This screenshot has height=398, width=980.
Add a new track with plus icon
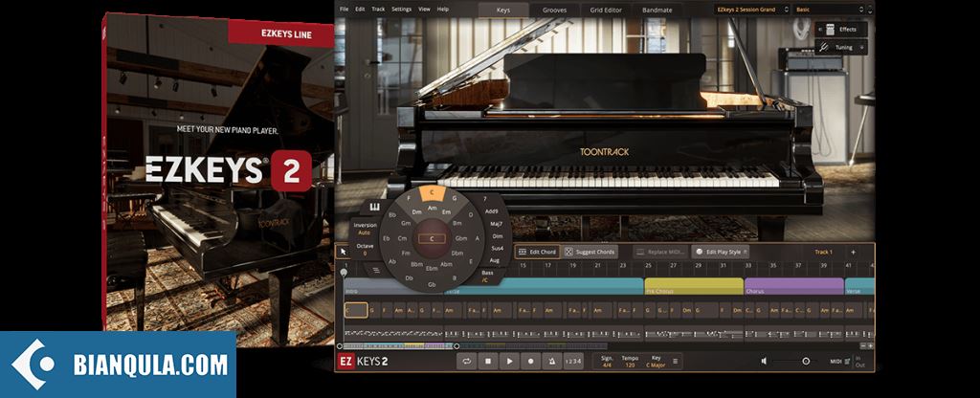(853, 252)
